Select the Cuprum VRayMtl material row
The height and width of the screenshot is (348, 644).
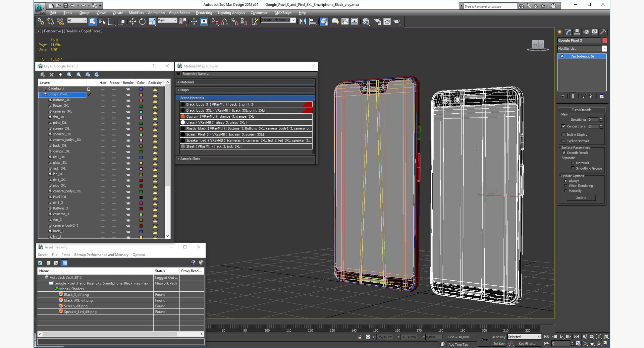click(x=246, y=116)
